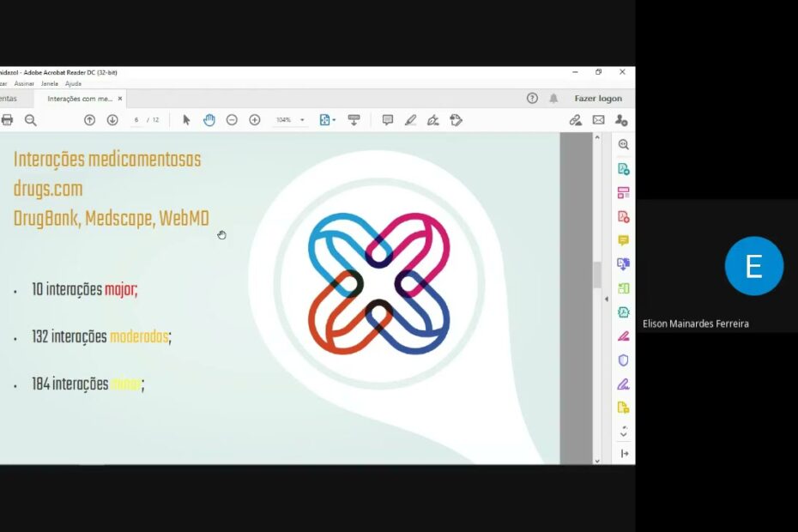Go to previous page with up arrow

[89, 120]
